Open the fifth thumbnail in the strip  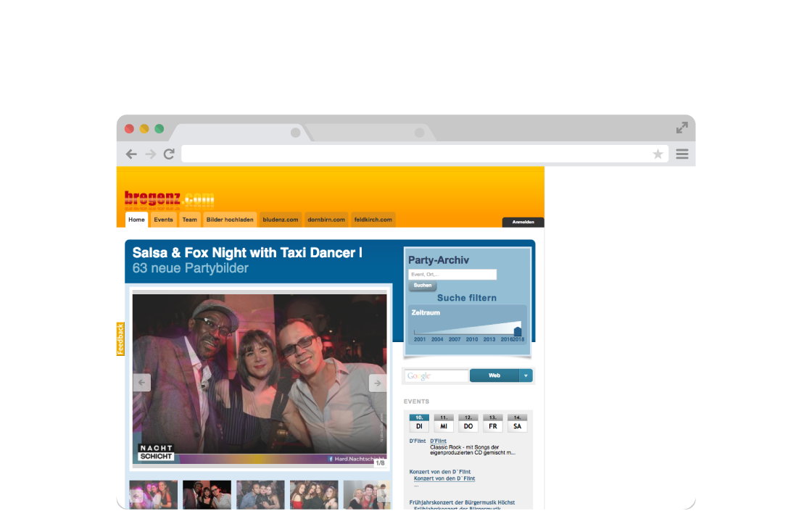coord(367,494)
